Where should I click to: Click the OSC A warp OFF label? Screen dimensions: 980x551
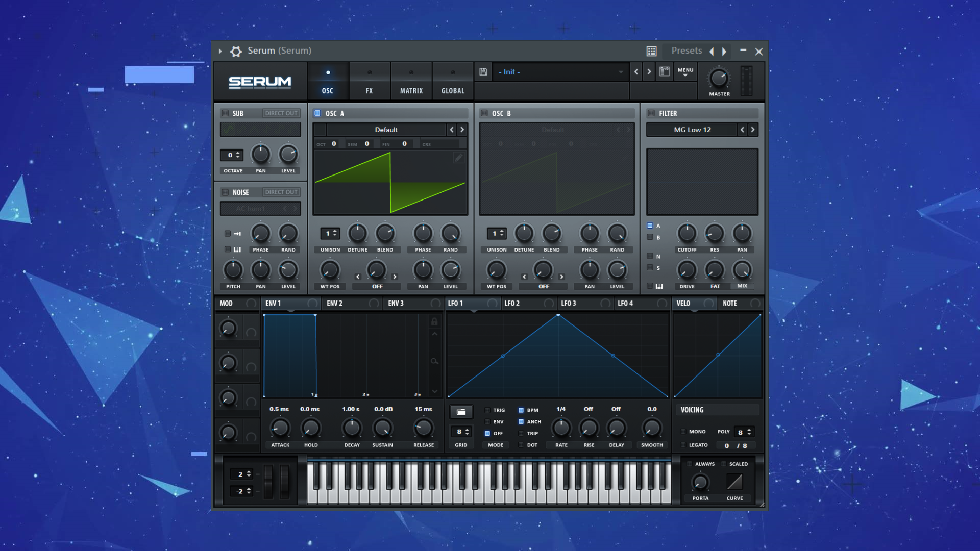click(377, 287)
